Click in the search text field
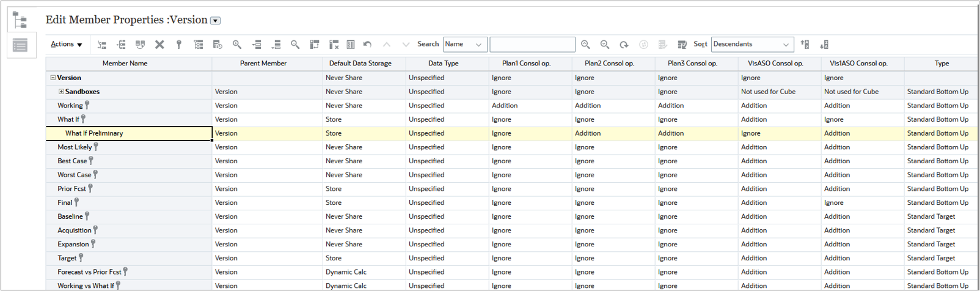 click(x=532, y=44)
